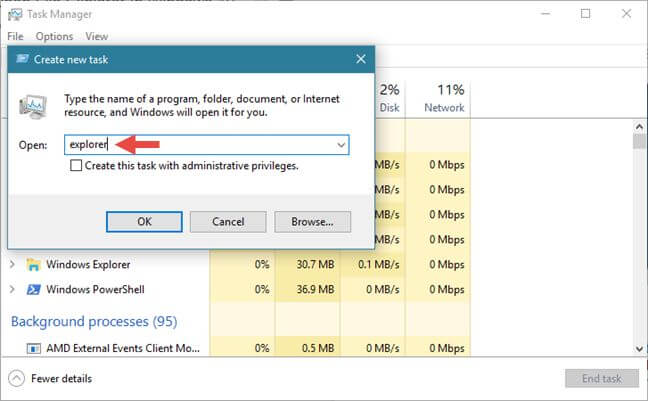Close the Create new task dialog
This screenshot has width=648, height=401.
361,59
